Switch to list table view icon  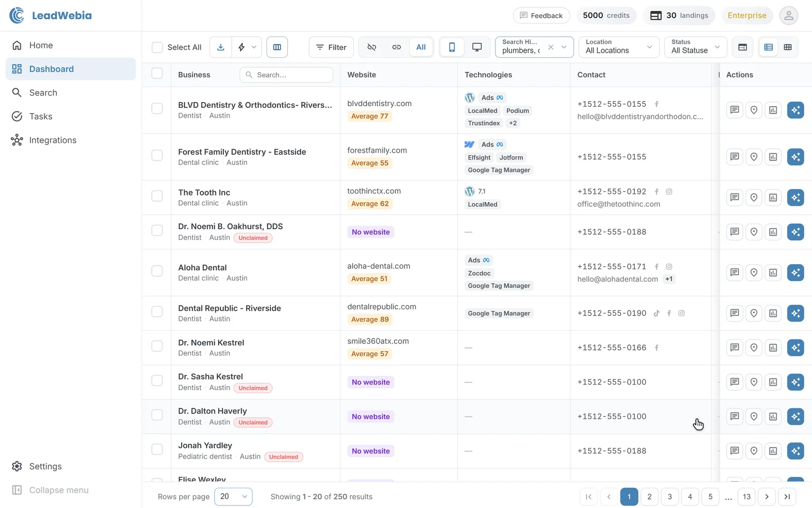point(768,47)
